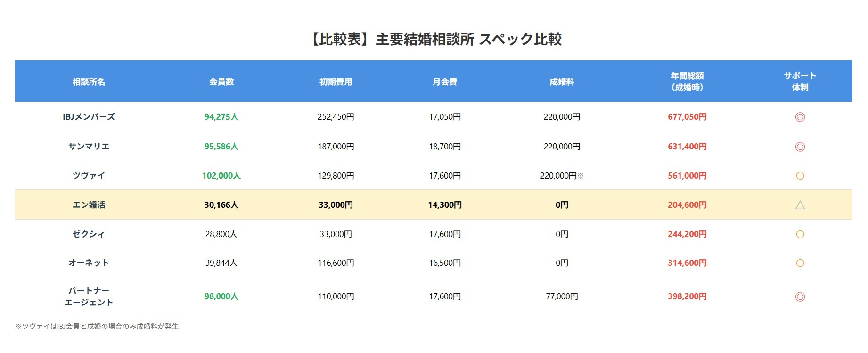Click the initial fee 252,450円

pyautogui.click(x=336, y=117)
